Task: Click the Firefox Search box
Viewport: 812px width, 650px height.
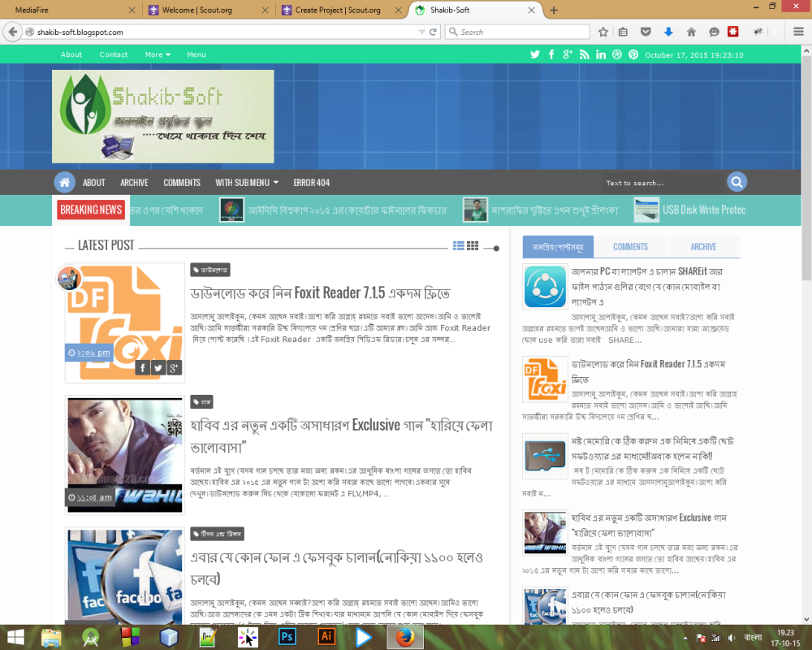Action: (x=516, y=32)
